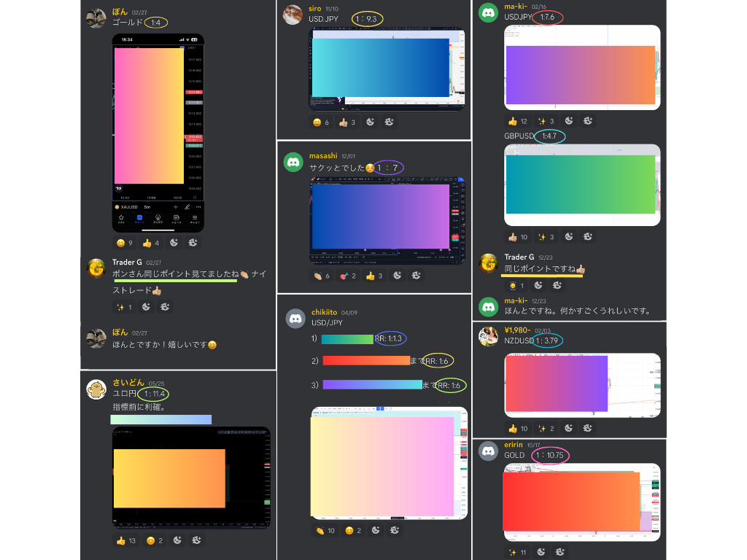
Task: Open the GBPUSD teal-green chart image
Action: [581, 185]
